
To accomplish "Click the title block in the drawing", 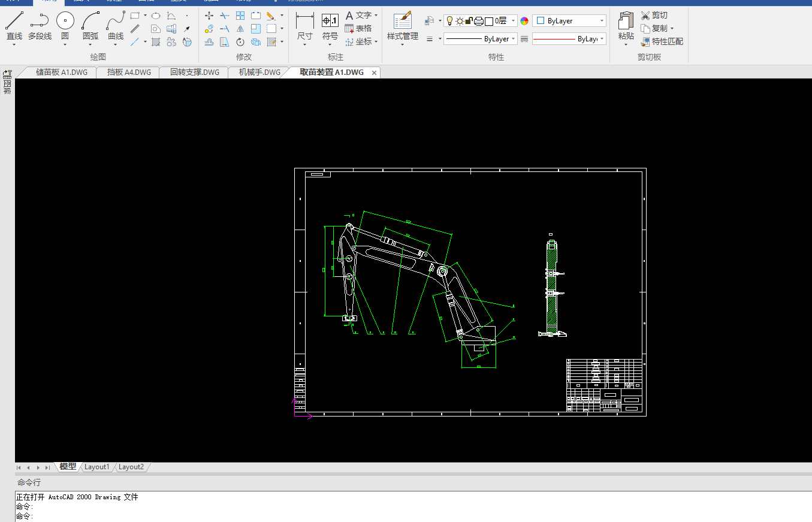I will tap(604, 385).
